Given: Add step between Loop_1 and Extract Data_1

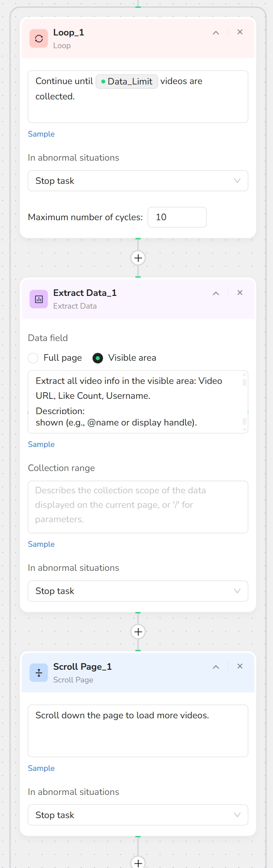Looking at the screenshot, I should pos(138,258).
